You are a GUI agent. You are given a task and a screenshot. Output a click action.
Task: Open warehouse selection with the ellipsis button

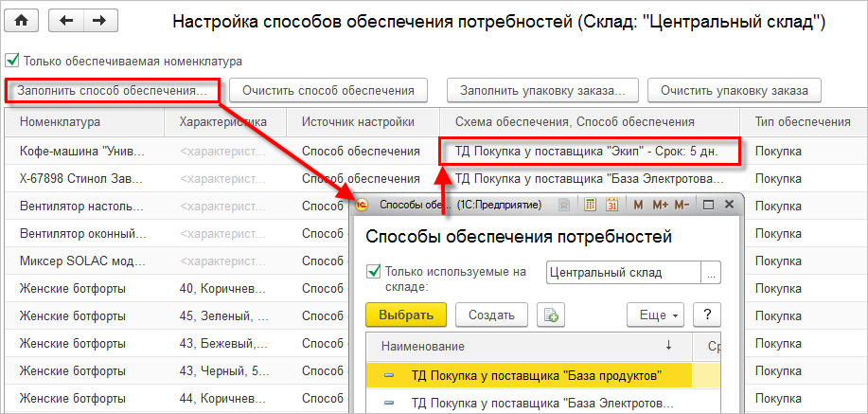[710, 273]
